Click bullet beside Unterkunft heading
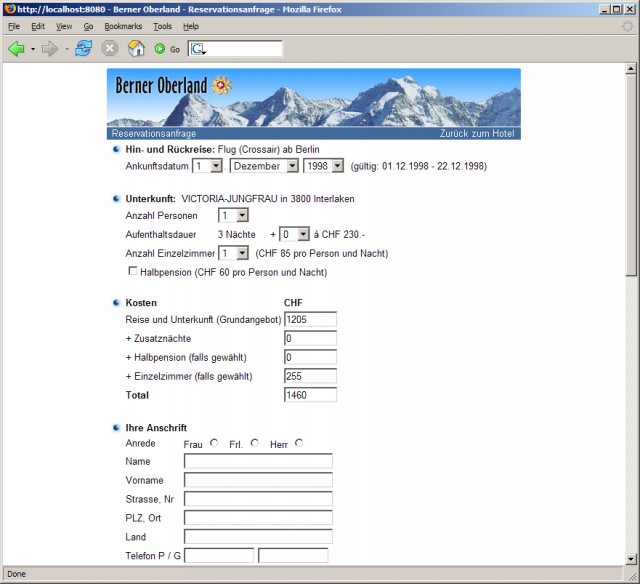 pyautogui.click(x=116, y=199)
